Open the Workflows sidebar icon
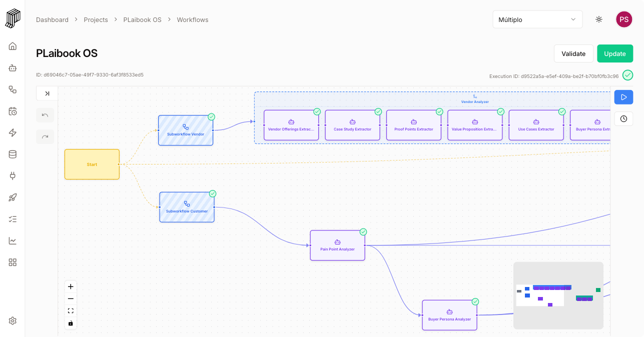 (13, 89)
